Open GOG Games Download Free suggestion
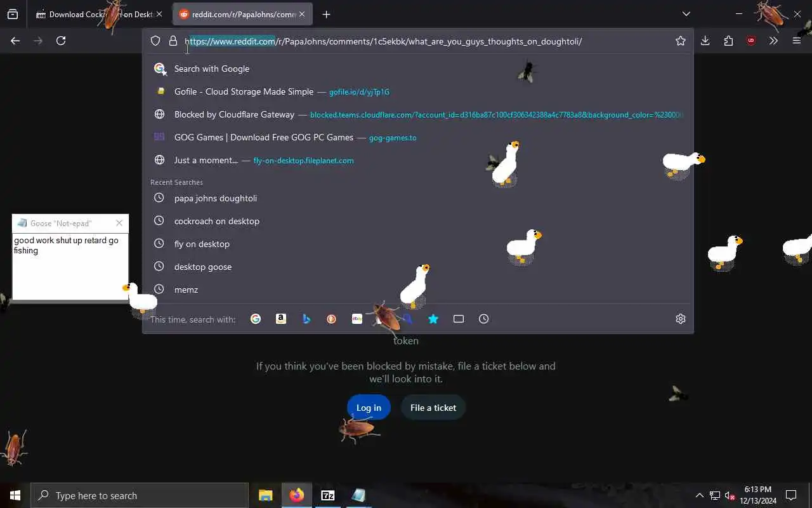Screen dimensions: 812x508 pyautogui.click(x=418, y=137)
